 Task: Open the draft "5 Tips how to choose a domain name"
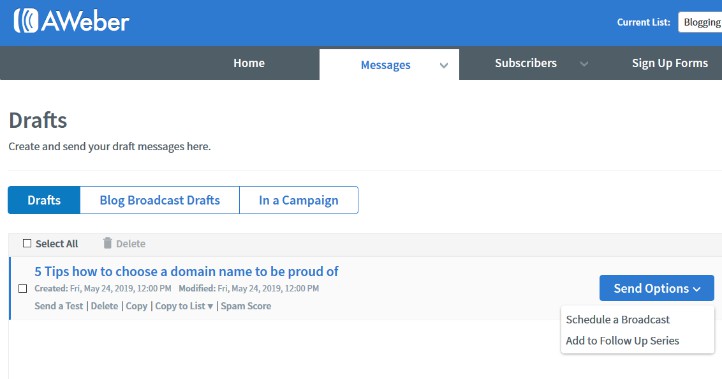tap(186, 271)
